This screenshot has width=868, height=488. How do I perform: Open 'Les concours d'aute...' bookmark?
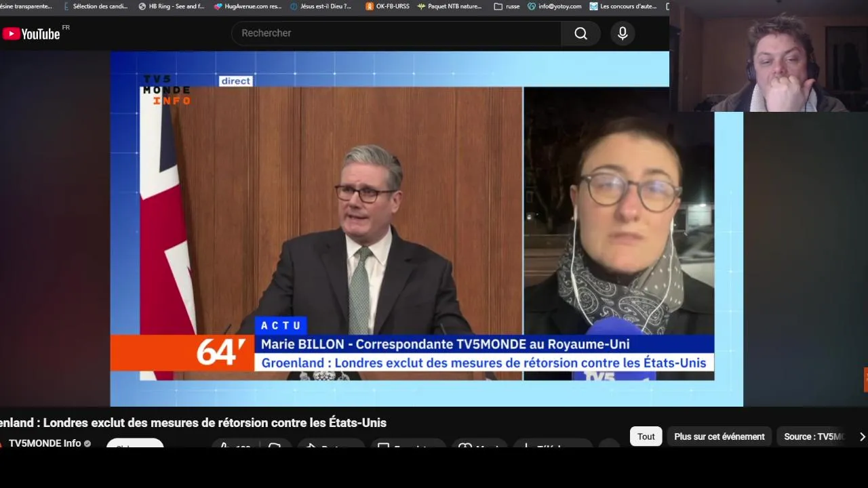tap(623, 6)
